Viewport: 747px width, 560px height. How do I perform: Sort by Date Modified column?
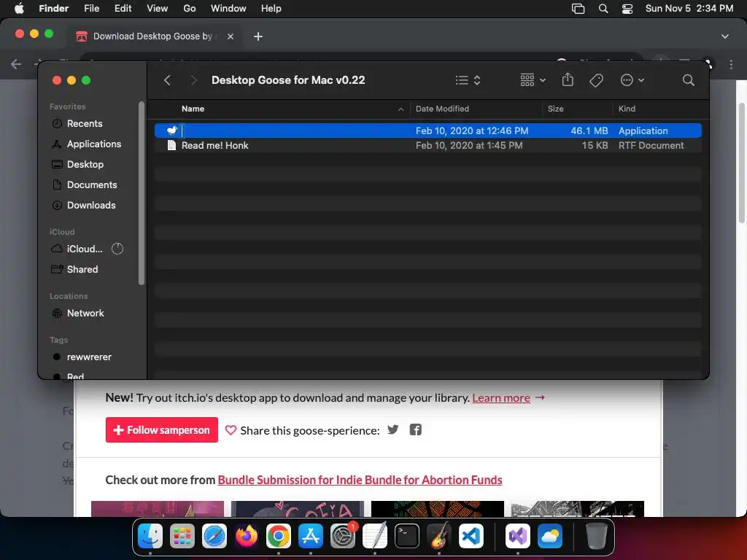(x=442, y=109)
